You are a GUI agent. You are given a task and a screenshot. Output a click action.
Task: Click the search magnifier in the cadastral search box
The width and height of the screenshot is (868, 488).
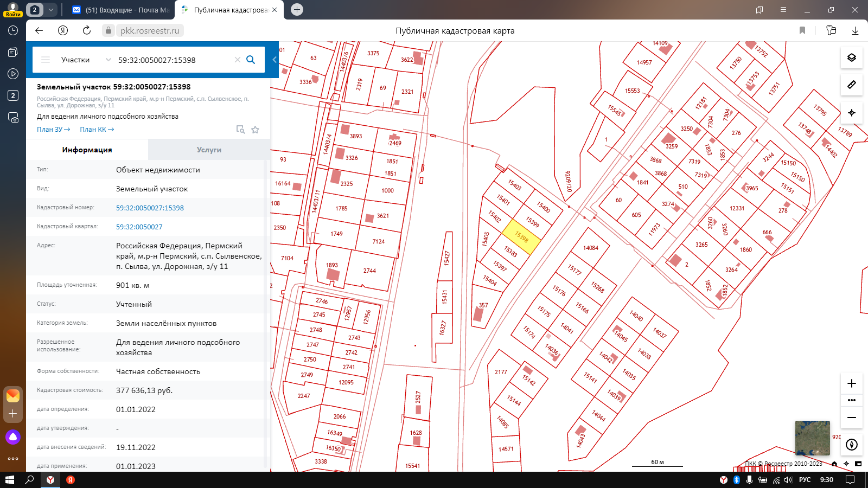pyautogui.click(x=251, y=60)
